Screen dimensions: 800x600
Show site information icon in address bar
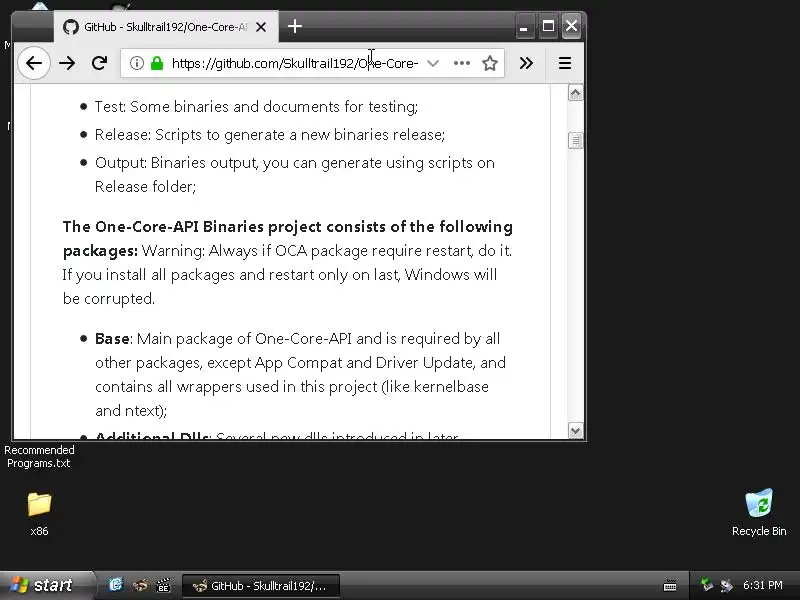136,63
